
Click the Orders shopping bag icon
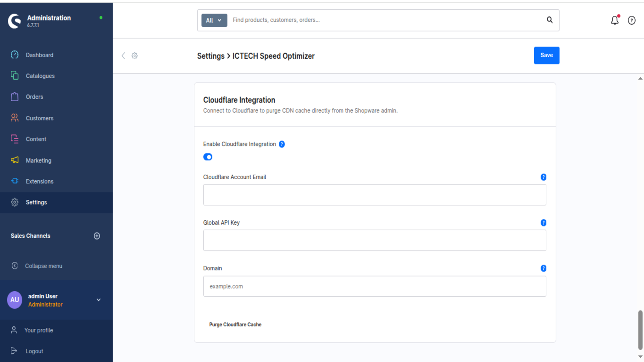[x=14, y=97]
